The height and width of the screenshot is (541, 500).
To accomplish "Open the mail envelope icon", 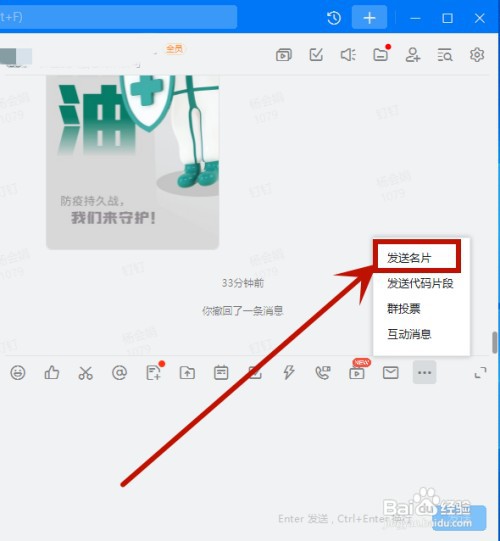I will tap(391, 373).
